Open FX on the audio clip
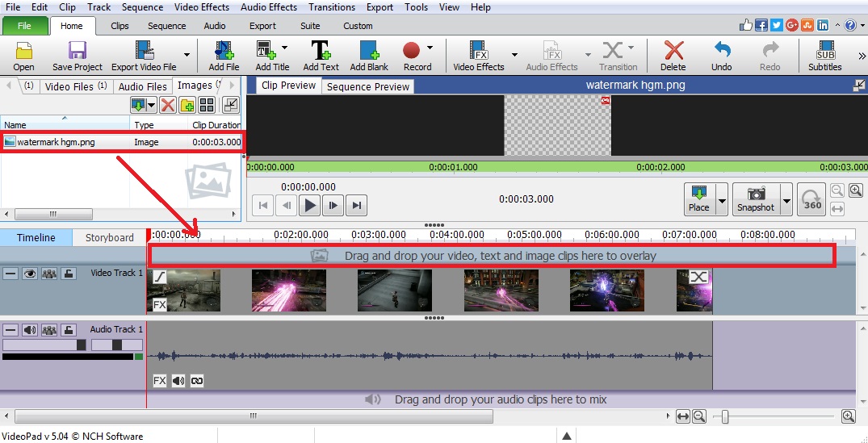Image resolution: width=868 pixels, height=443 pixels. click(159, 381)
